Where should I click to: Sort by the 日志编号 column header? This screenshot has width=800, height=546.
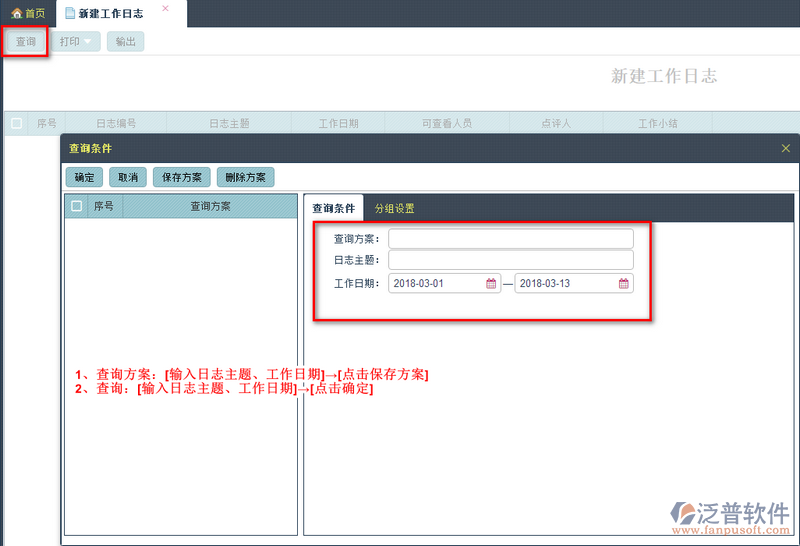pos(116,123)
